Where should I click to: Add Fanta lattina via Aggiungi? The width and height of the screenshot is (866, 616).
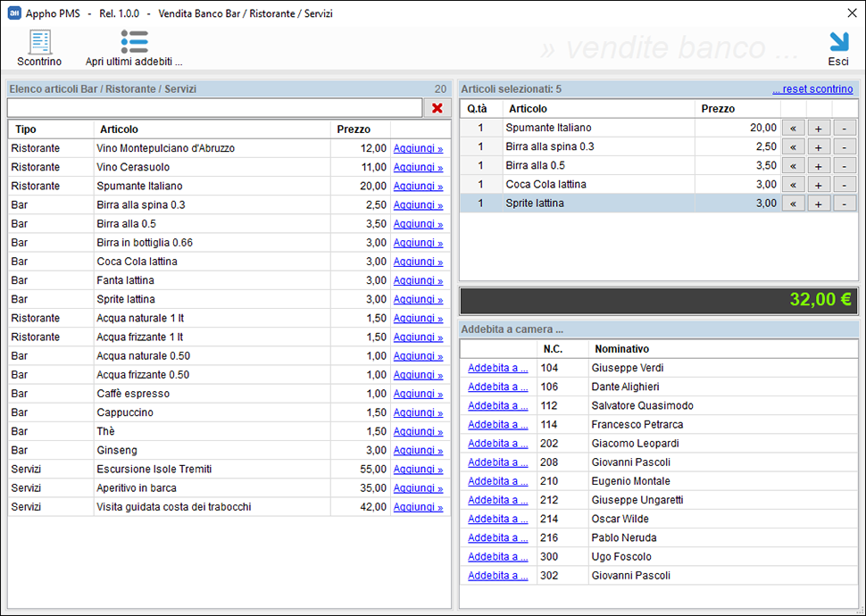point(418,280)
